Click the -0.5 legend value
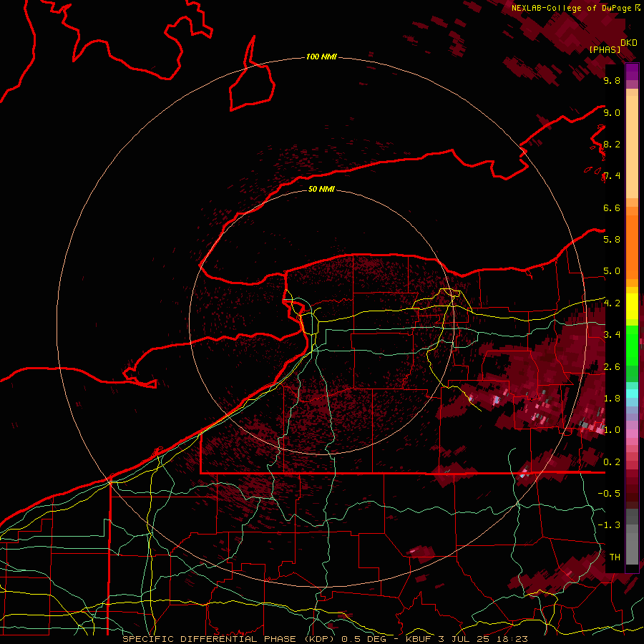 tap(610, 493)
